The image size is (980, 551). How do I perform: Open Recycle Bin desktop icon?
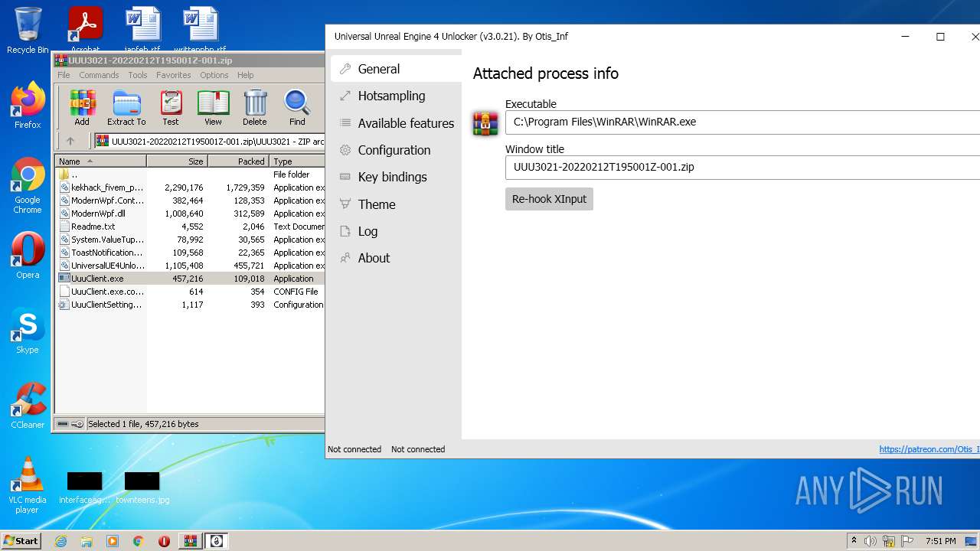28,31
